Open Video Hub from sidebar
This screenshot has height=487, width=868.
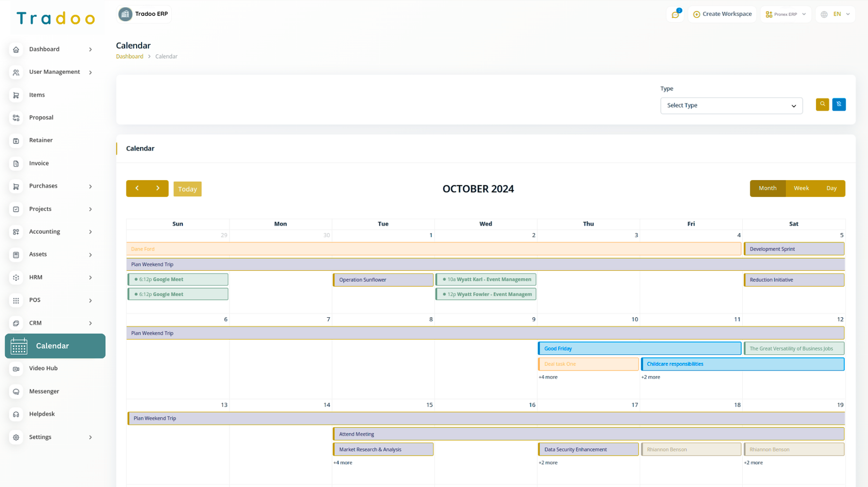click(43, 368)
